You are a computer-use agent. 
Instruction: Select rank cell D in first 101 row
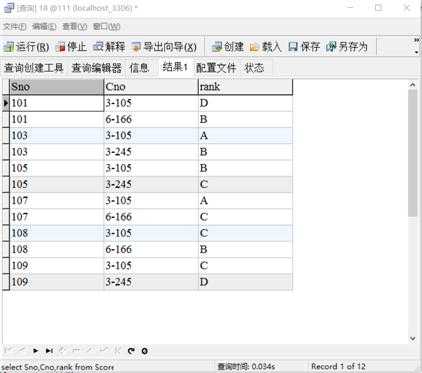pyautogui.click(x=245, y=103)
